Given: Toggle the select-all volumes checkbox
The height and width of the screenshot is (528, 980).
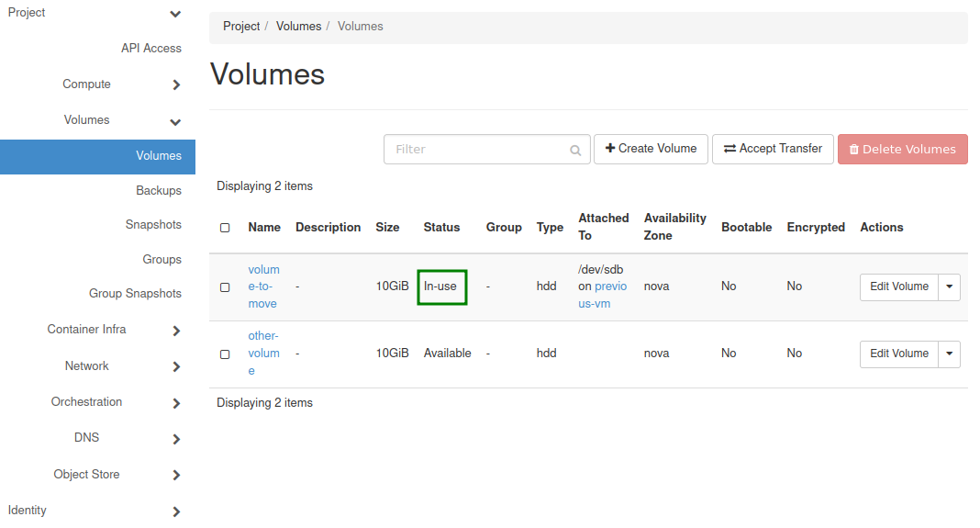Looking at the screenshot, I should click(225, 228).
